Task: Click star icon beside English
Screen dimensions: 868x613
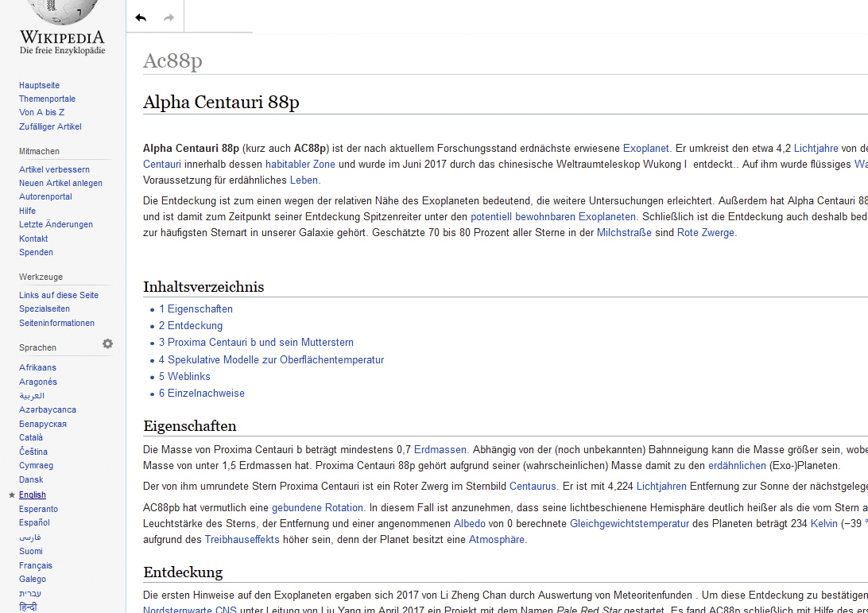Action: 12,495
